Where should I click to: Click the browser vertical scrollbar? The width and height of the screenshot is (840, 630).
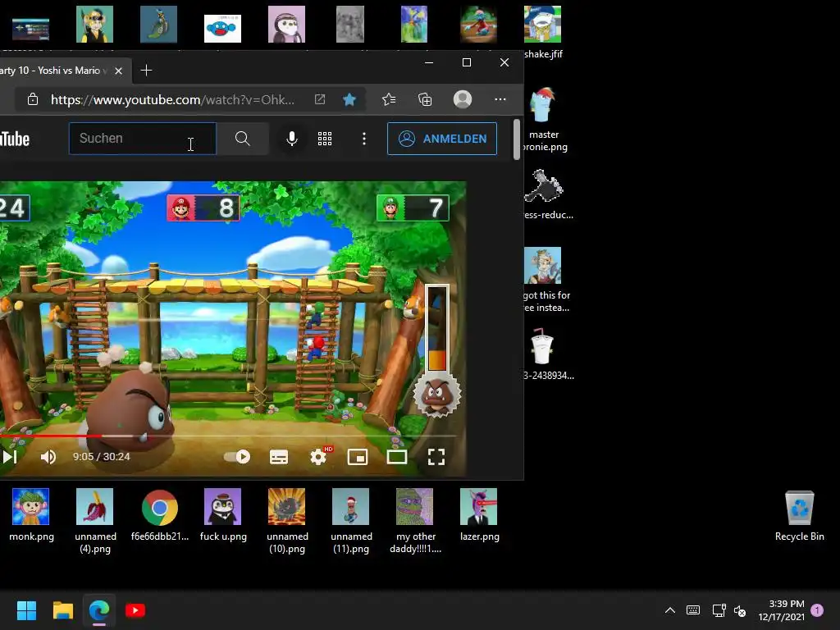tap(517, 139)
